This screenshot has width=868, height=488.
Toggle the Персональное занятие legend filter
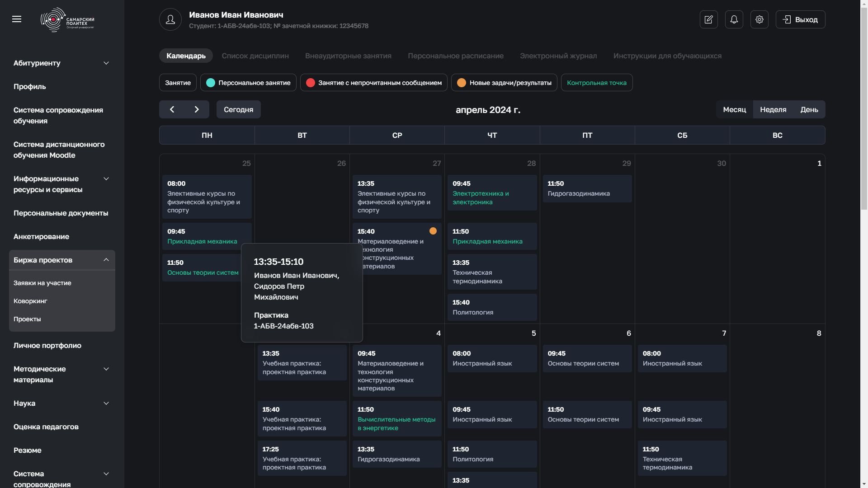tap(248, 83)
